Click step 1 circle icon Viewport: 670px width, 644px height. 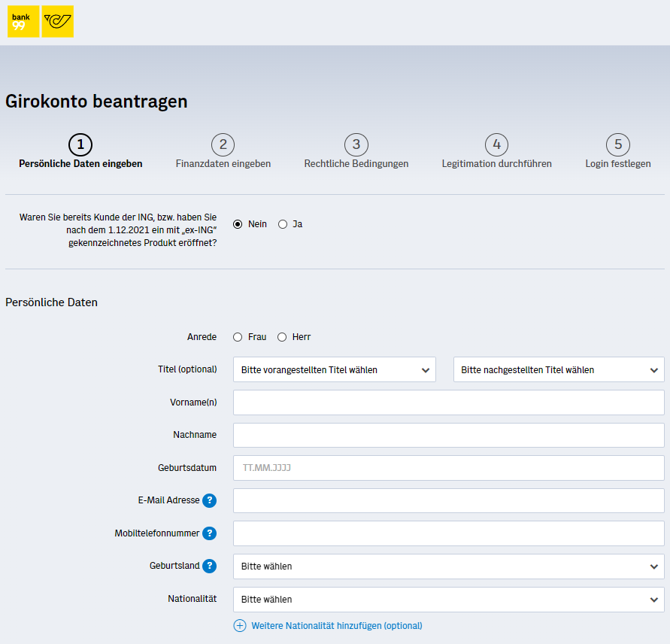click(80, 144)
